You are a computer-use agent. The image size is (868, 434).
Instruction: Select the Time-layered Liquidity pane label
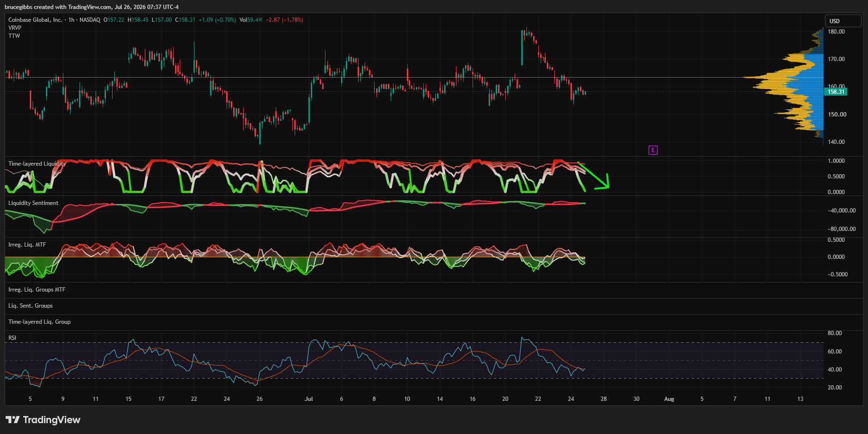point(37,164)
